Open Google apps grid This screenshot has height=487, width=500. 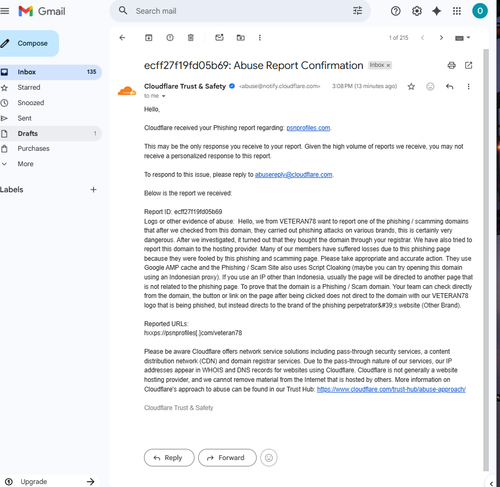(x=457, y=11)
